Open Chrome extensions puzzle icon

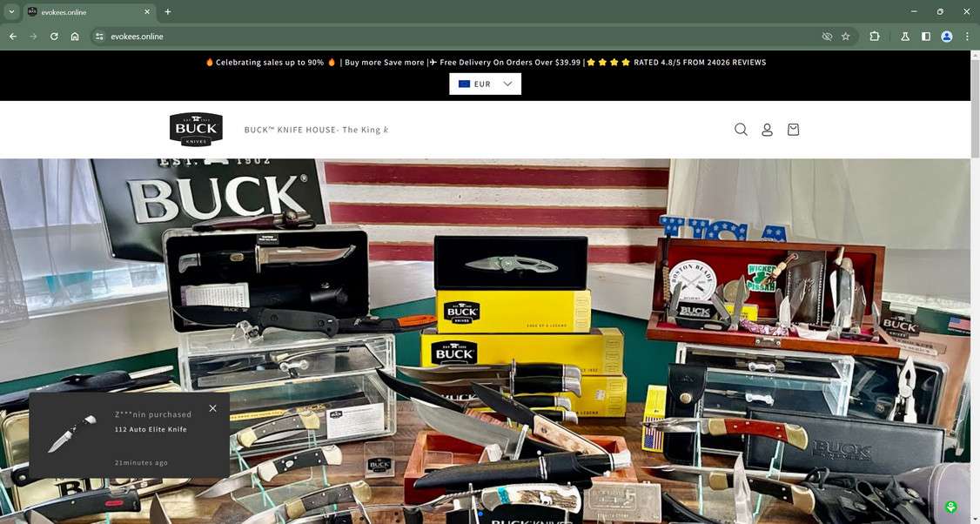pyautogui.click(x=874, y=37)
